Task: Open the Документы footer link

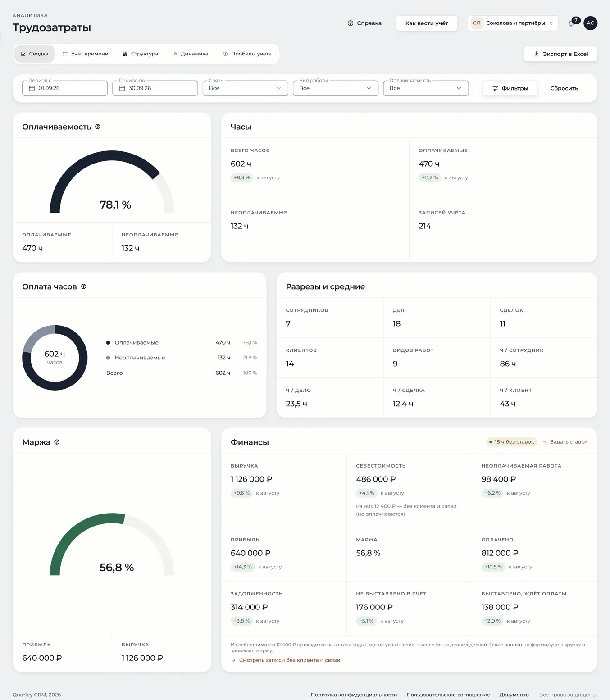Action: tap(514, 695)
